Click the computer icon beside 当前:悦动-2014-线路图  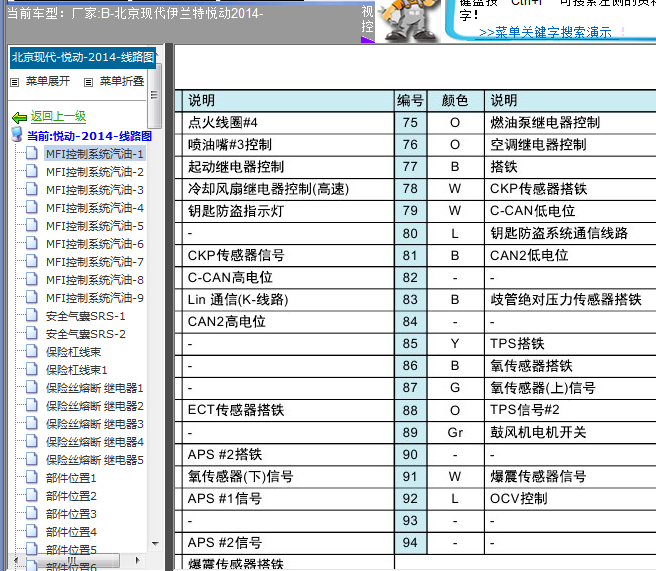point(17,135)
